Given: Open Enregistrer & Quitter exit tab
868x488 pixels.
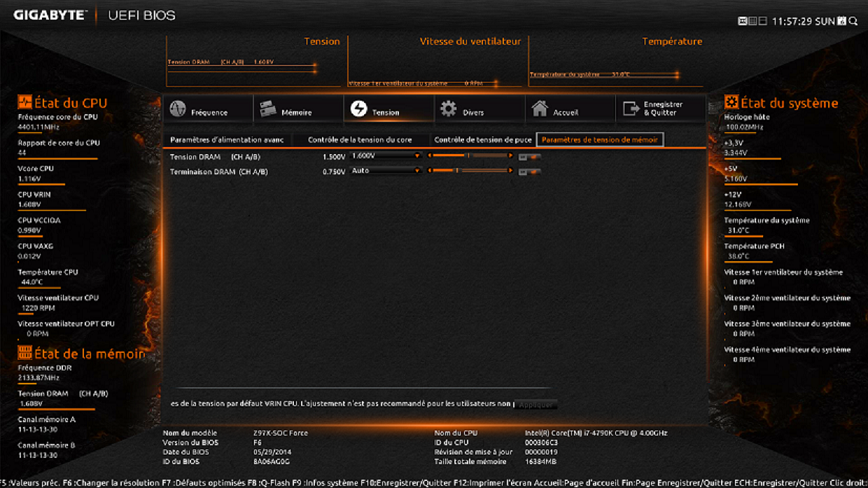Looking at the screenshot, I should (x=660, y=108).
